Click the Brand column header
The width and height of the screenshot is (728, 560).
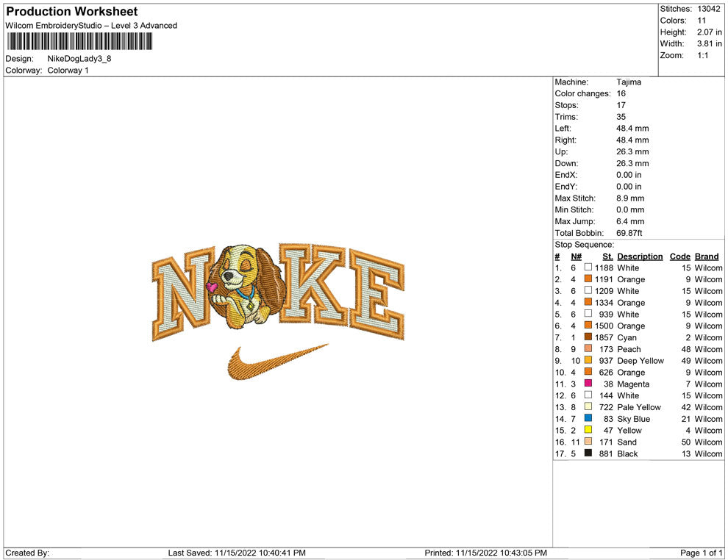707,256
